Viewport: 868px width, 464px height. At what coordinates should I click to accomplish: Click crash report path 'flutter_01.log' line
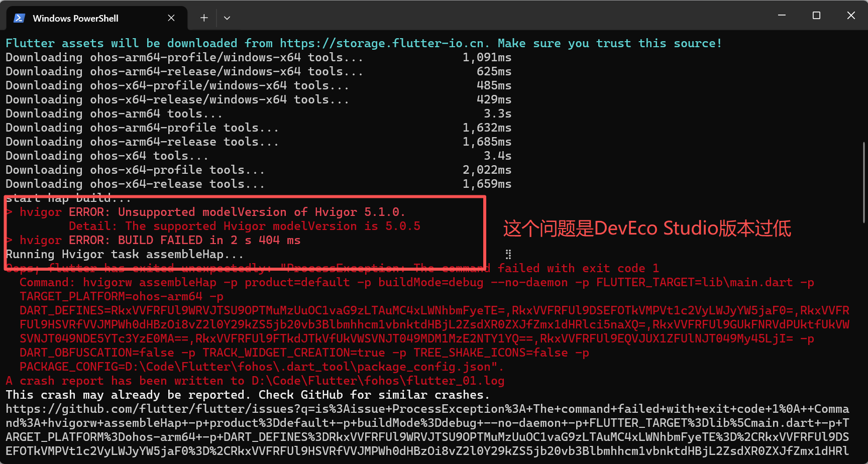[x=255, y=381]
